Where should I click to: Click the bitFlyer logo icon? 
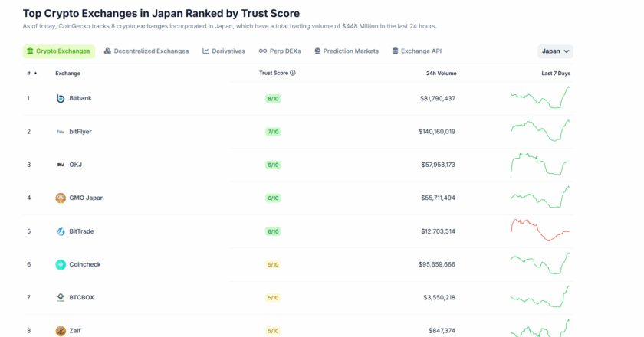(61, 132)
